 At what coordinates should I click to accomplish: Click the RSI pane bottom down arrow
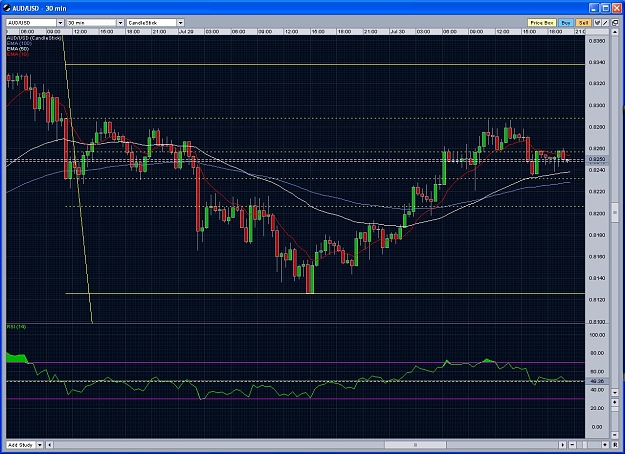pyautogui.click(x=615, y=435)
